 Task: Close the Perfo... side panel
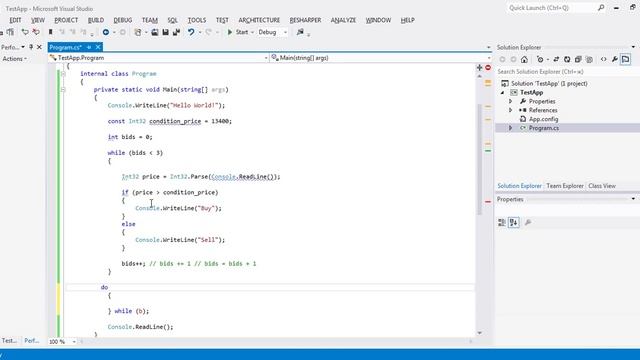point(39,47)
